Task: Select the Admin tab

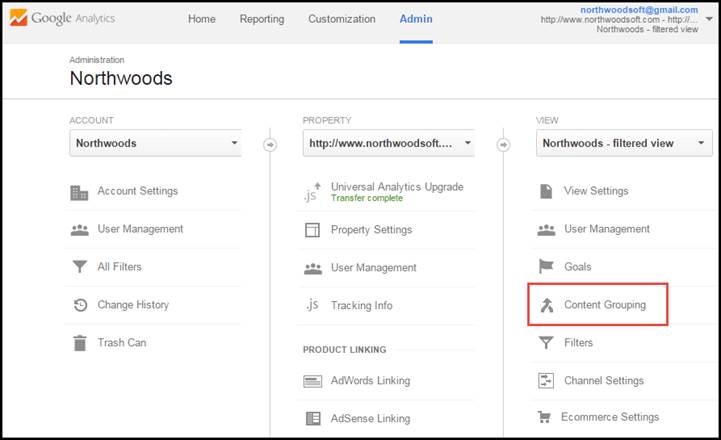Action: [416, 19]
